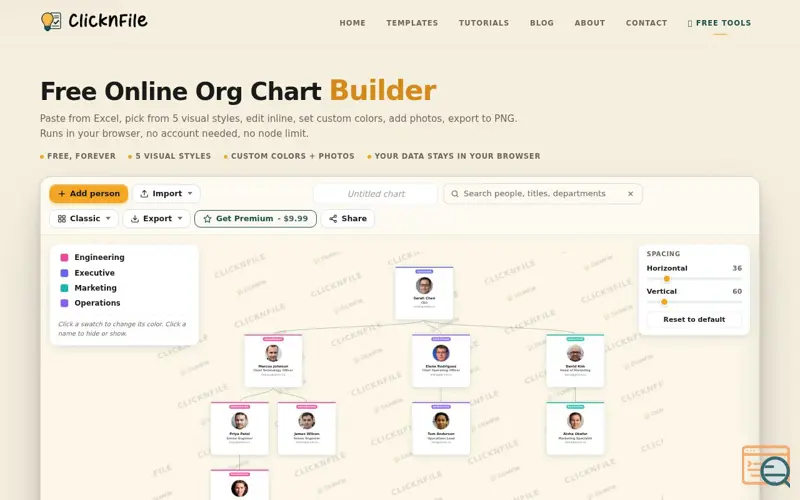Select Aisha Okafor's card photo
The image size is (800, 500).
point(575,421)
